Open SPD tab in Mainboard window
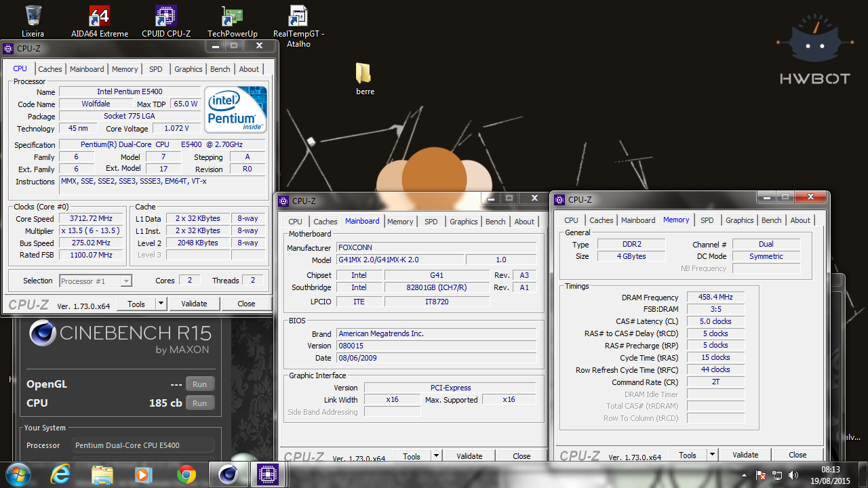Viewport: 868px width, 488px height. click(x=431, y=222)
